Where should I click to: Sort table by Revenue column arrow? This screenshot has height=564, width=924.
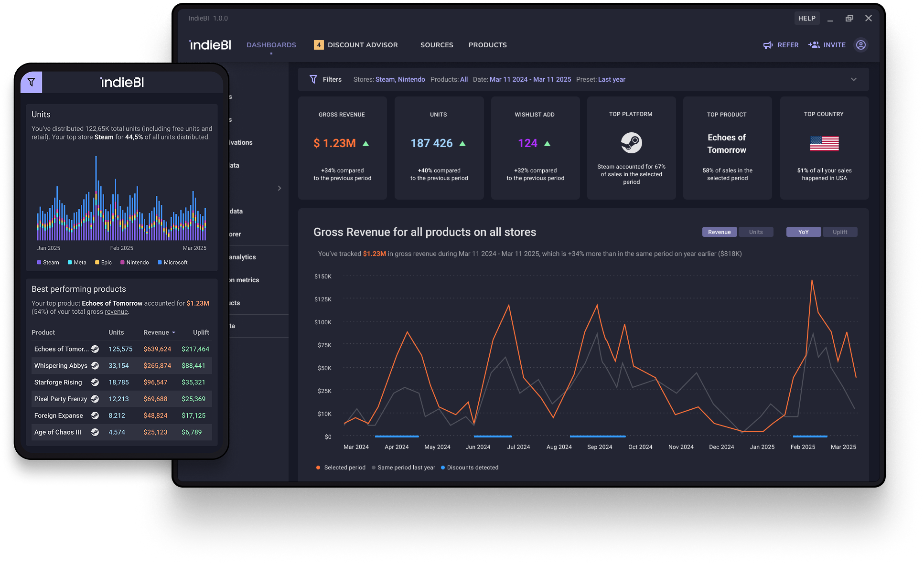pos(174,333)
